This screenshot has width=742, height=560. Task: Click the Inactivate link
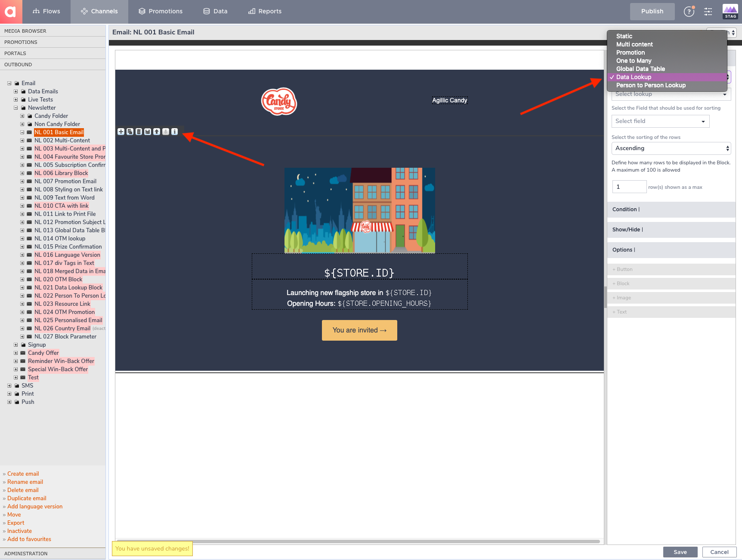coord(19,531)
